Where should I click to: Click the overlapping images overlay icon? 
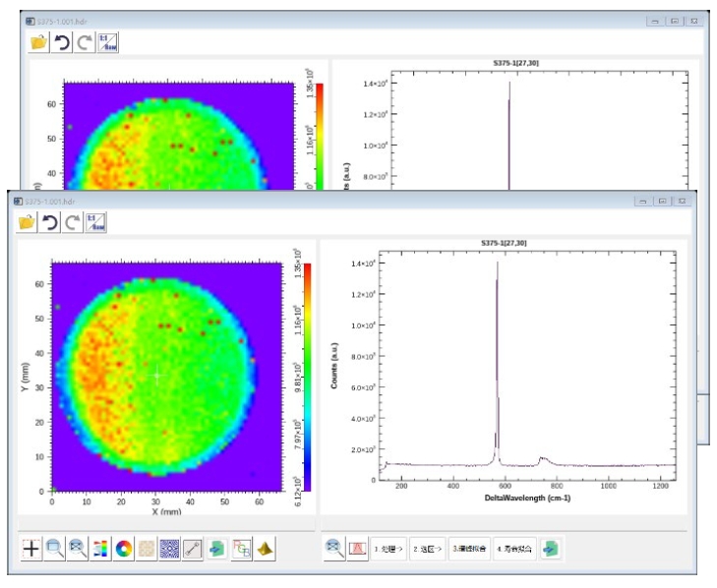click(240, 549)
